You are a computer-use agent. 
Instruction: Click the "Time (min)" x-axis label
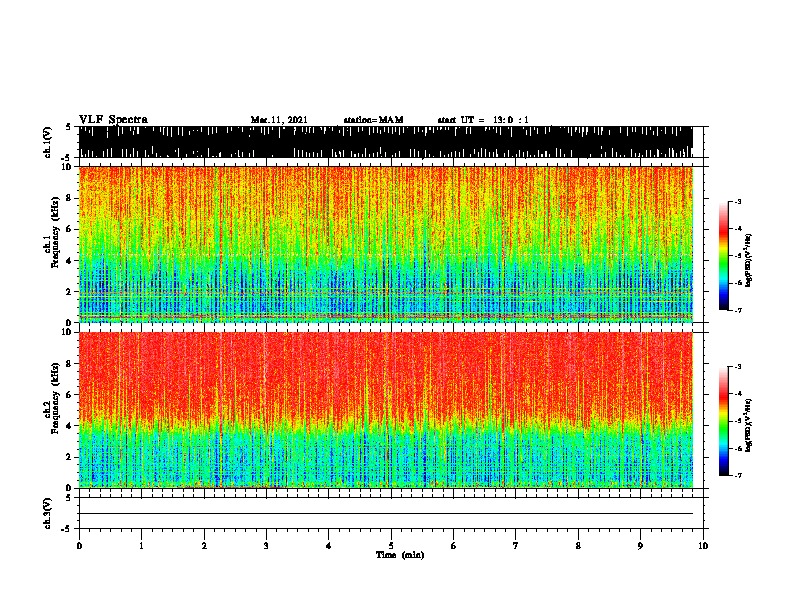[x=400, y=555]
